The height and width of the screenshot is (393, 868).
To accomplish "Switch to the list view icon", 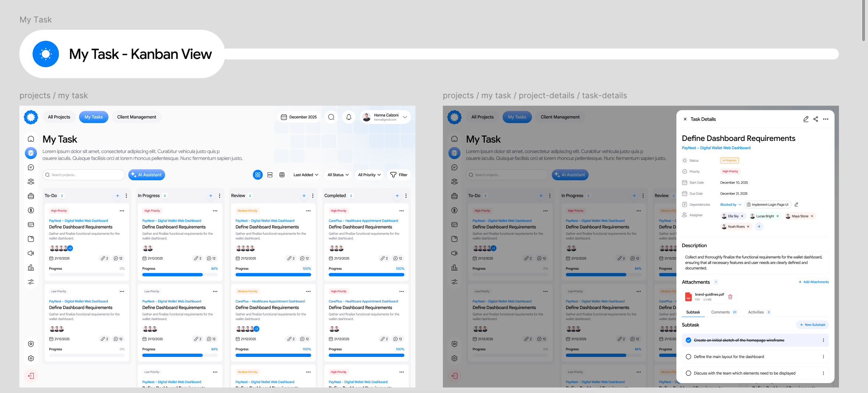I will (x=270, y=175).
